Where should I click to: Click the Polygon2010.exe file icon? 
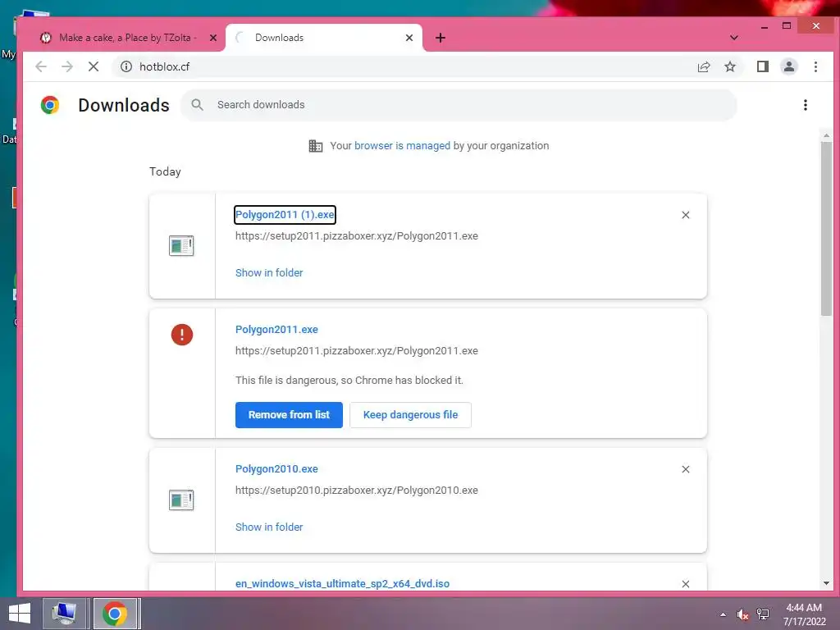(181, 500)
